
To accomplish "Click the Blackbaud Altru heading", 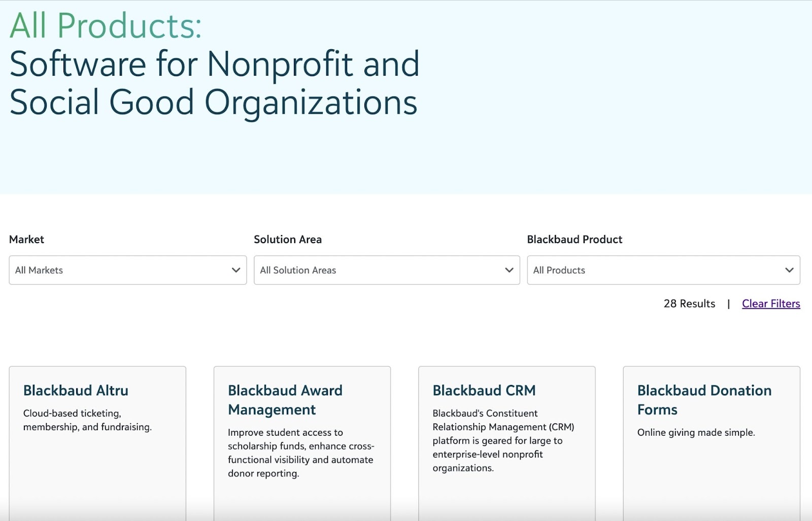I will pos(76,391).
